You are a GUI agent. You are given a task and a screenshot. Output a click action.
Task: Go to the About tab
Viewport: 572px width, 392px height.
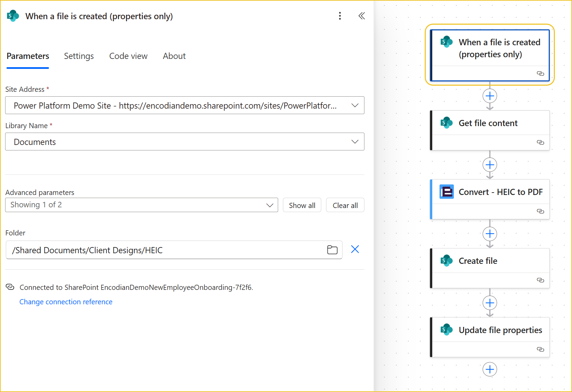click(174, 56)
